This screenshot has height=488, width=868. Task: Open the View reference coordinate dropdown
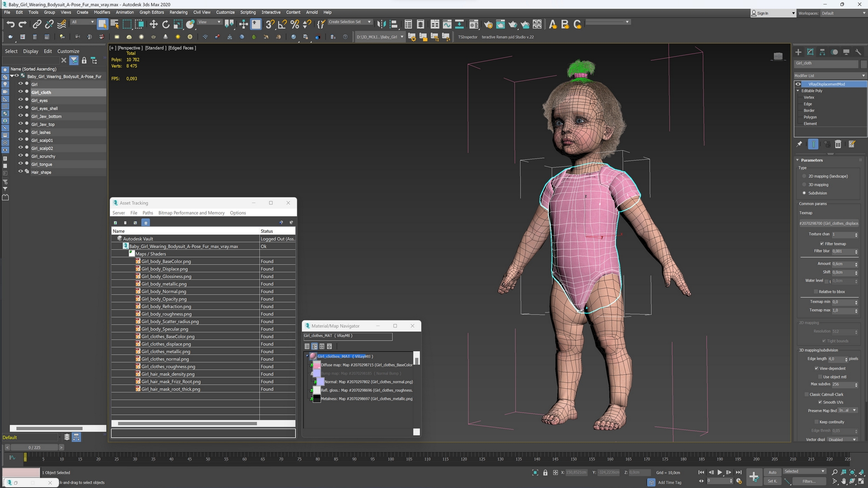210,22
